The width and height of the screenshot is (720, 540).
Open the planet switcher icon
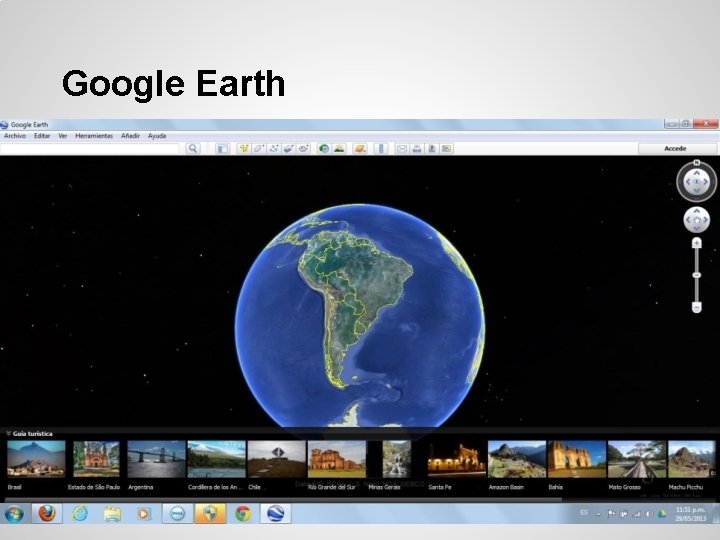pyautogui.click(x=360, y=149)
